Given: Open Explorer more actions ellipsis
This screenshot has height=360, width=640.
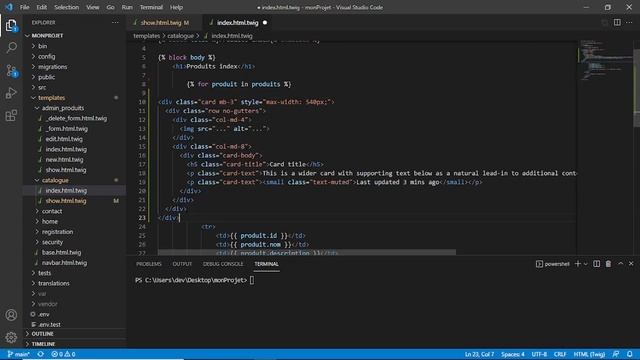Looking at the screenshot, I should coord(115,22).
